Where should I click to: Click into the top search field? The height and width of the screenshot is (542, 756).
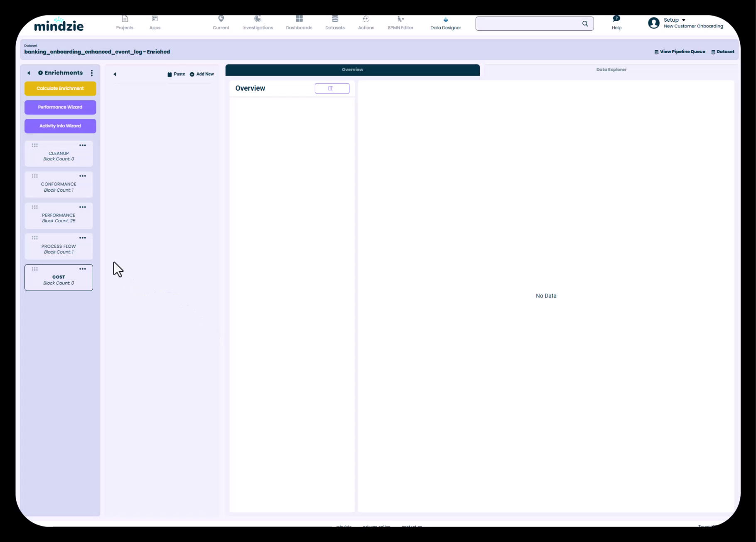click(x=528, y=24)
